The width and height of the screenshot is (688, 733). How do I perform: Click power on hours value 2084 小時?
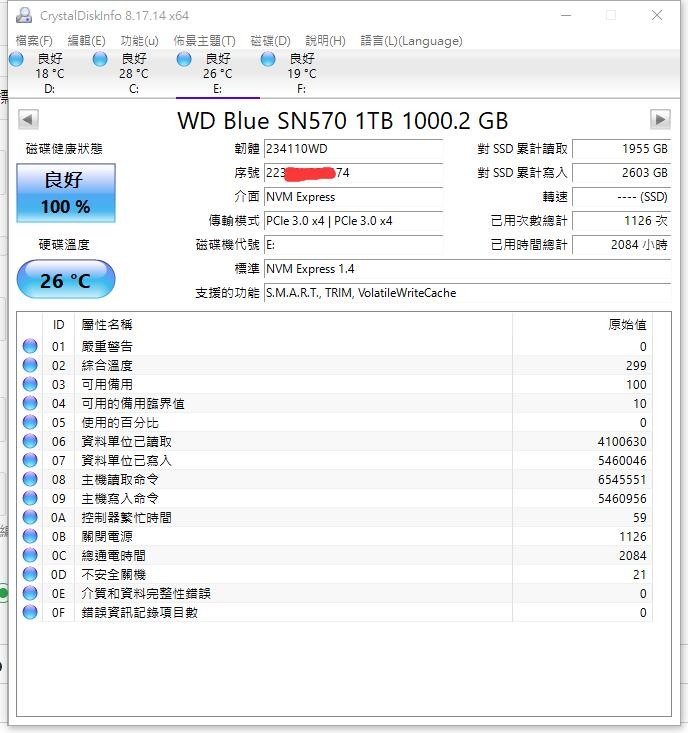tap(622, 244)
